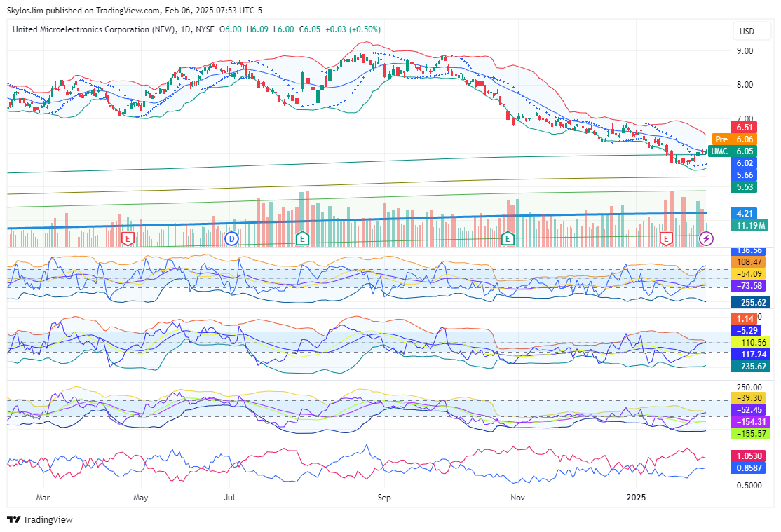
Task: Click the TradingView logo at bottom left
Action: (x=40, y=519)
